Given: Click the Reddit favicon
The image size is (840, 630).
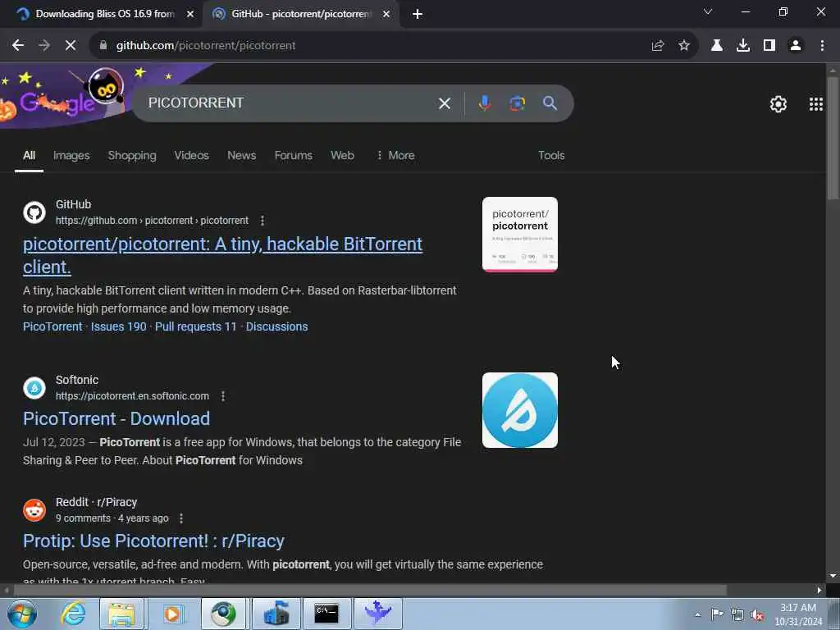Looking at the screenshot, I should click(34, 510).
